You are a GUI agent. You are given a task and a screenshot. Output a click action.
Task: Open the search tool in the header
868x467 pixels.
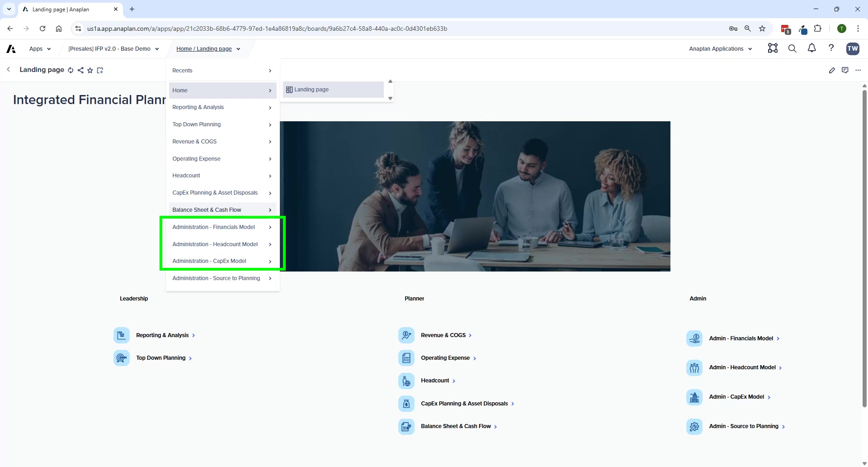pyautogui.click(x=792, y=48)
